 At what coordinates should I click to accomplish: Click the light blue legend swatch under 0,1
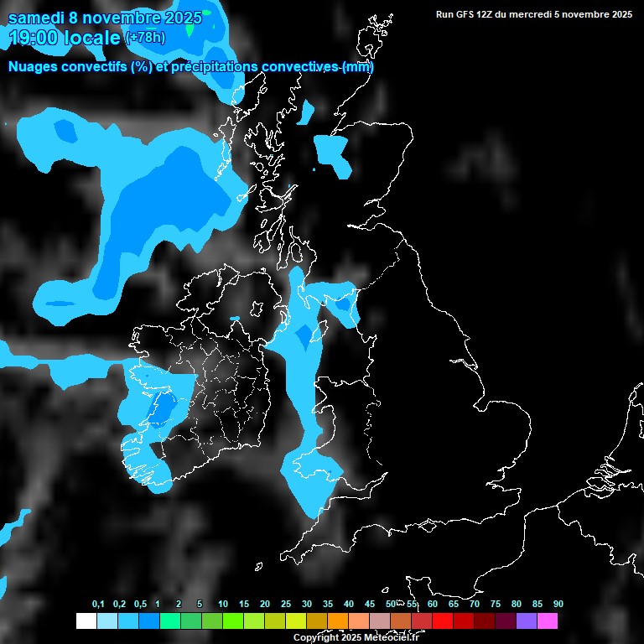(x=106, y=621)
